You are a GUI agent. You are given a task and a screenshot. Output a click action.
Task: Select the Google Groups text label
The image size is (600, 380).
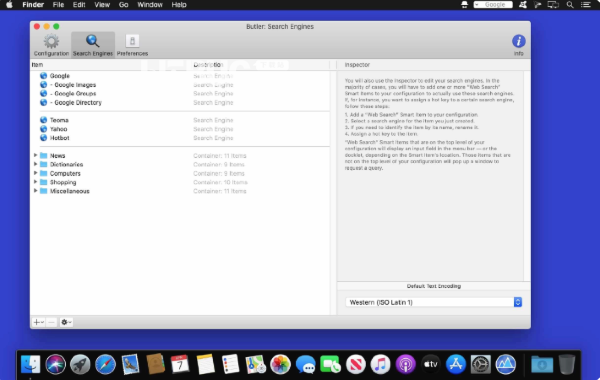75,93
